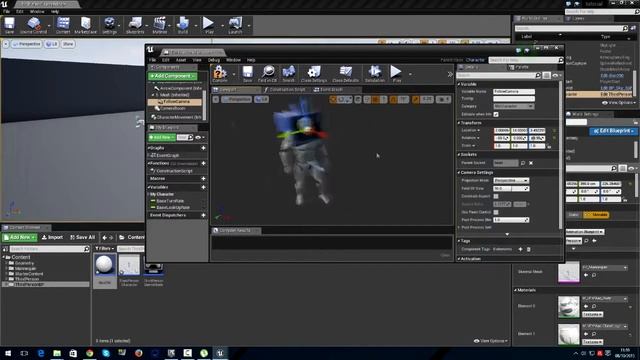Image resolution: width=640 pixels, height=360 pixels.
Task: Open Asset menu in Blueprint editor
Action: (181, 60)
